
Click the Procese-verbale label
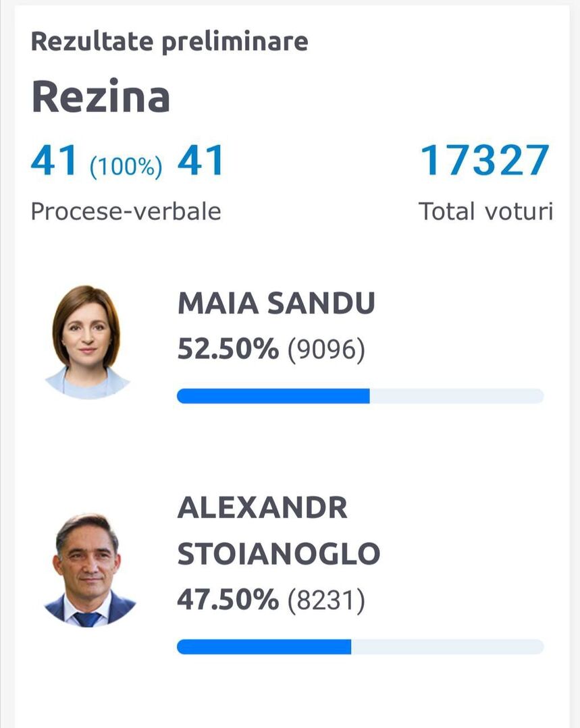point(126,211)
